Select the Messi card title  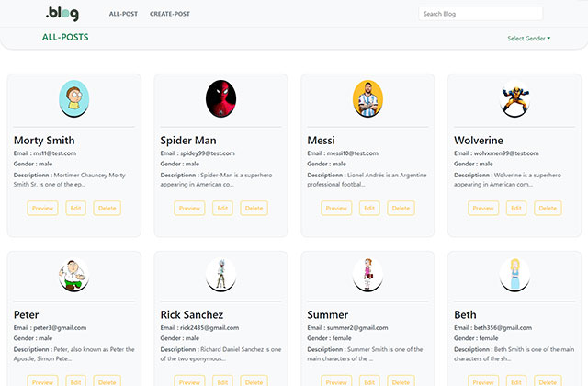click(x=321, y=141)
